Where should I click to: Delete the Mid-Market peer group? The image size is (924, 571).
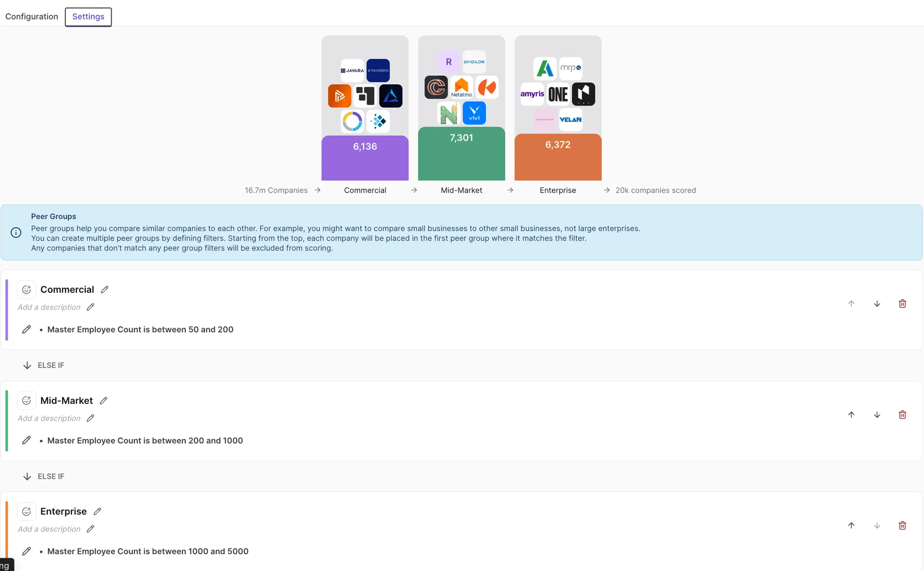pos(902,415)
